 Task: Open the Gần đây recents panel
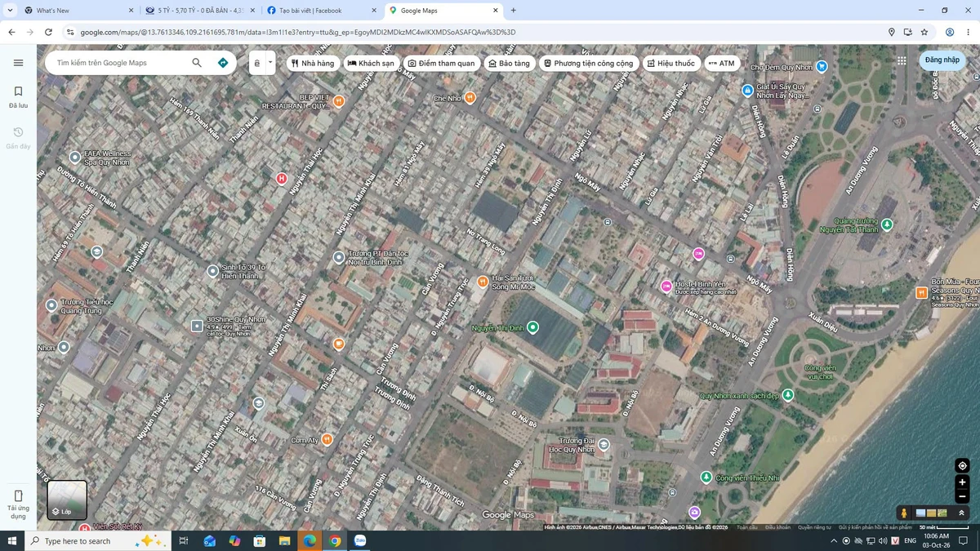pos(18,138)
